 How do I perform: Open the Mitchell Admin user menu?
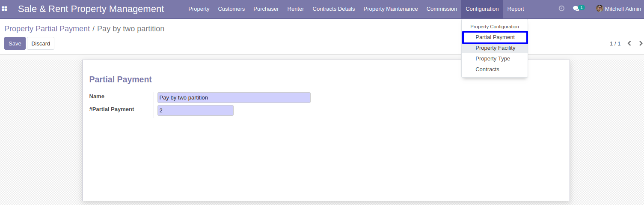[x=618, y=9]
